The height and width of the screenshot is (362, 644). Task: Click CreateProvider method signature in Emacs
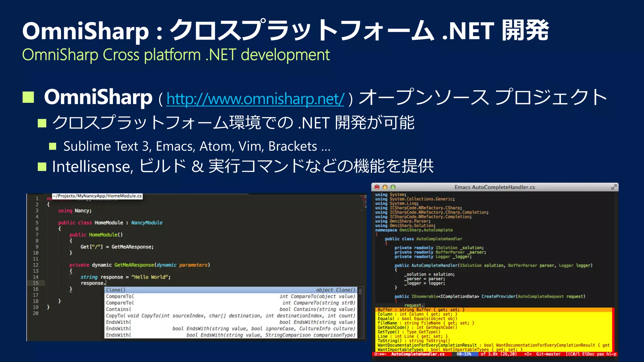pos(490,296)
